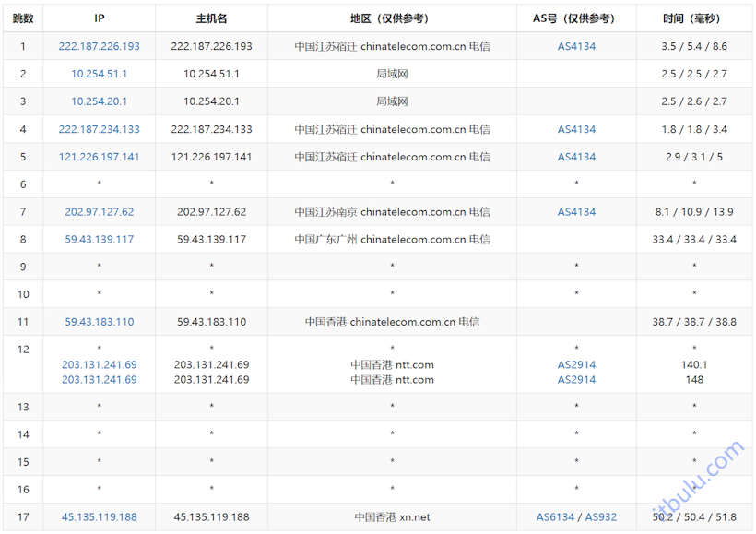Click the 时间（毫秒）column header

point(694,18)
